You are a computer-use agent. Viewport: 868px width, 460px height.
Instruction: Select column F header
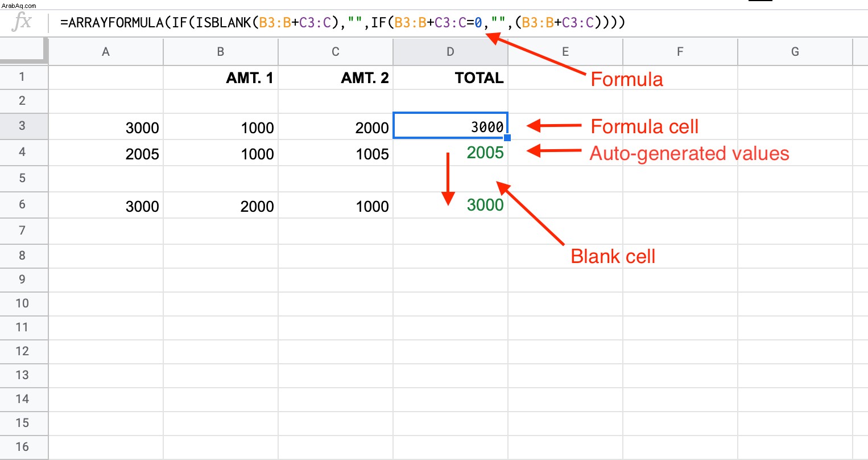point(680,52)
